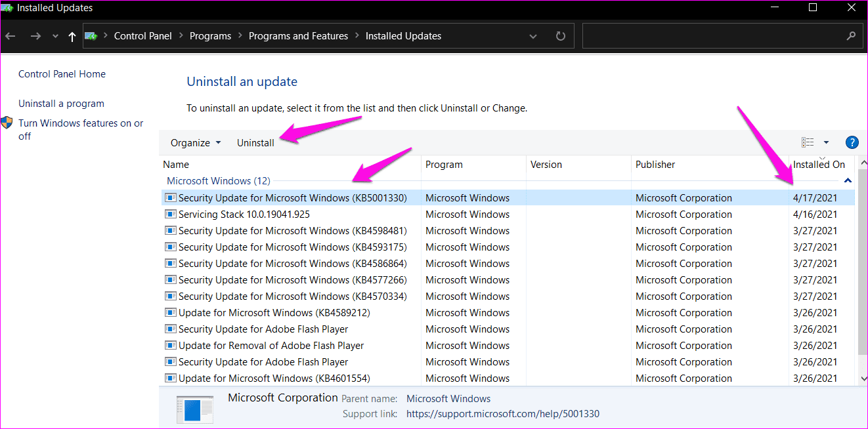
Task: Navigate to Programs breadcrumb
Action: pos(210,36)
